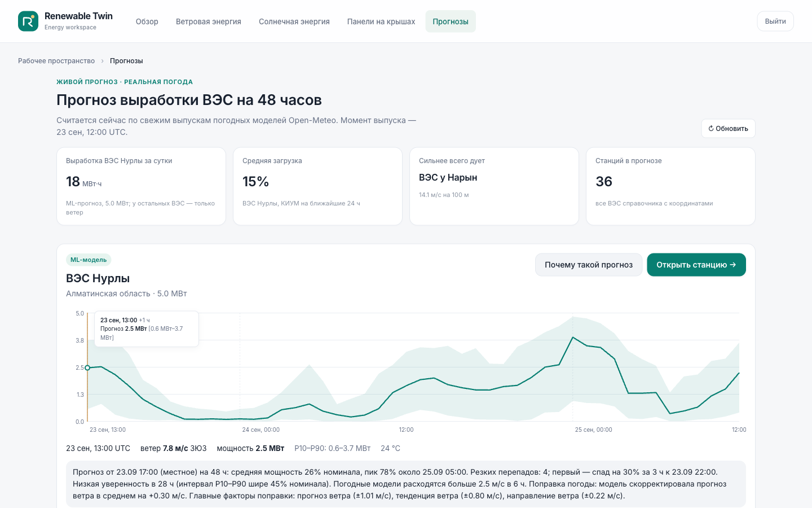Open Панели на крышах tab

pos(381,21)
